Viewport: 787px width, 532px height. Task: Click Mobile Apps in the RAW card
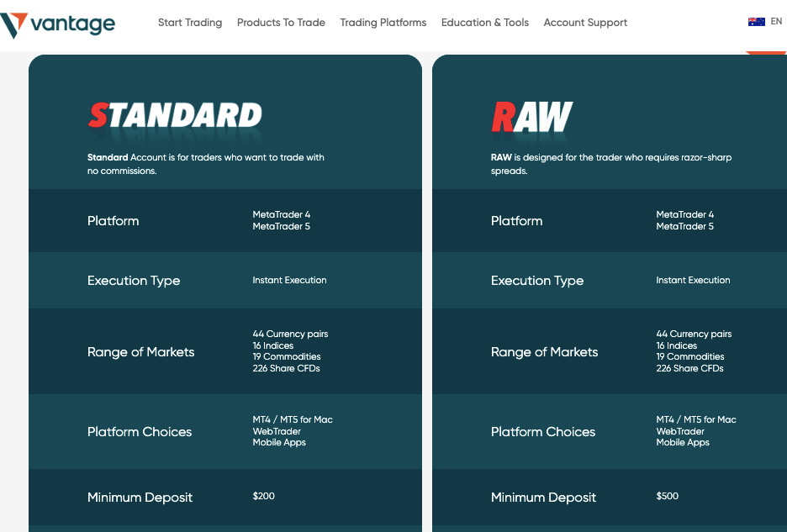point(683,442)
